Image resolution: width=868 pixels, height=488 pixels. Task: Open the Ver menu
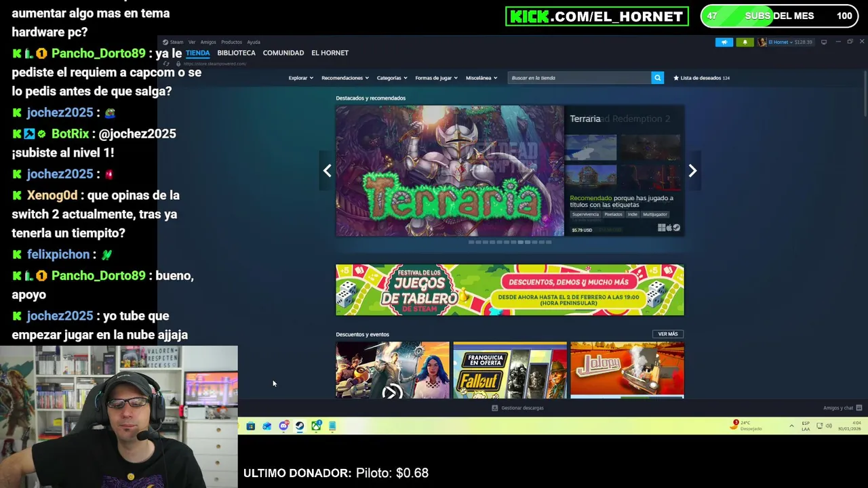coord(192,42)
